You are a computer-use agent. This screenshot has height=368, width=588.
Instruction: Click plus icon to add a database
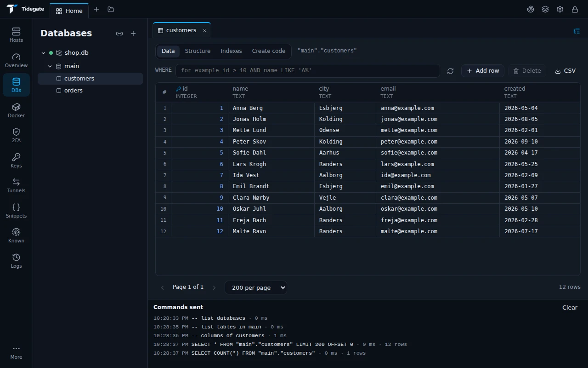133,34
